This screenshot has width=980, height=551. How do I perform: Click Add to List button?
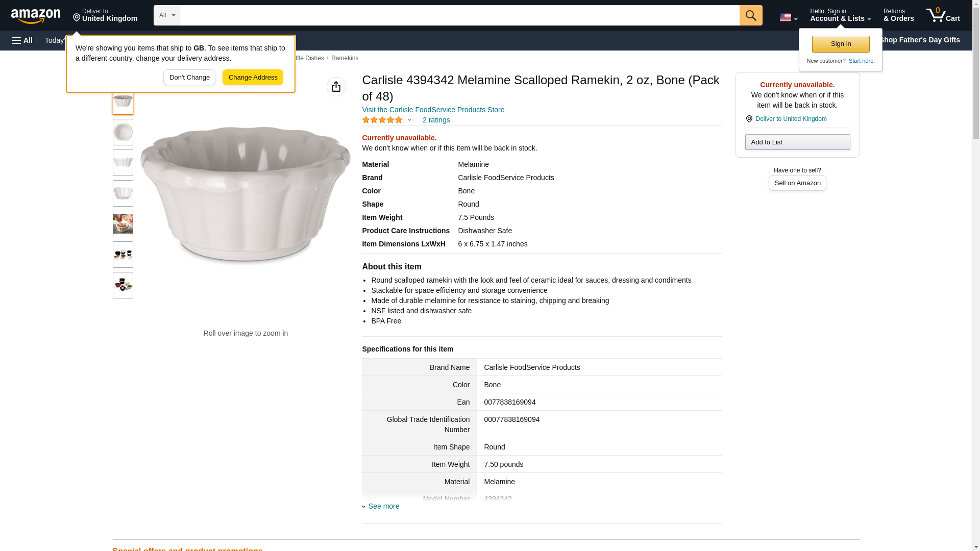tap(797, 142)
